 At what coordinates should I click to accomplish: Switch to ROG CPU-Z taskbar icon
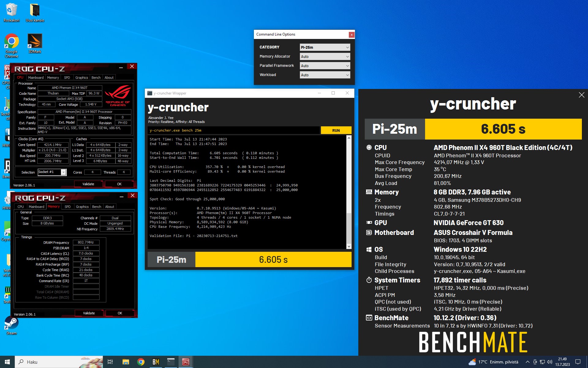click(186, 362)
